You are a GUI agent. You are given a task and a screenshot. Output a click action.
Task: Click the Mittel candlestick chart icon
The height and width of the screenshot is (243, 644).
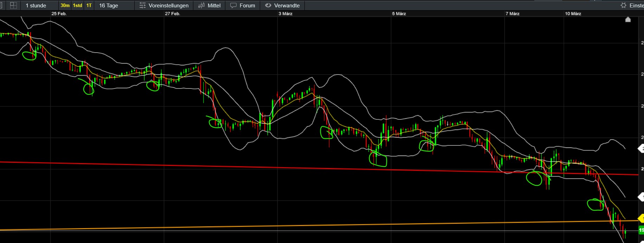tap(201, 5)
